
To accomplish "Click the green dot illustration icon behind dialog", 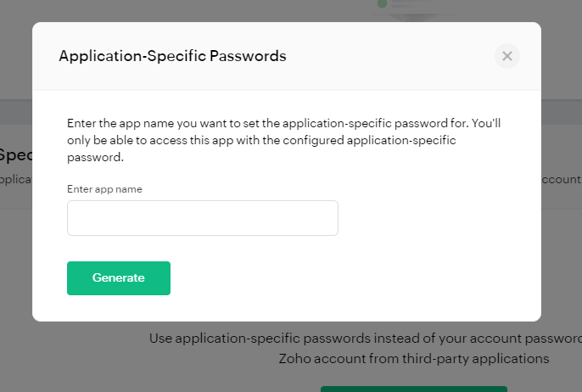I will 382,4.
